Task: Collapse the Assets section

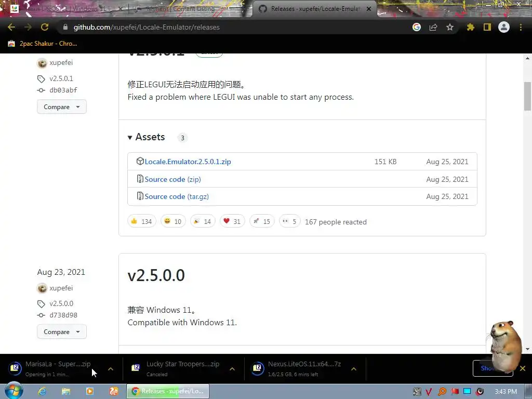Action: (146, 137)
